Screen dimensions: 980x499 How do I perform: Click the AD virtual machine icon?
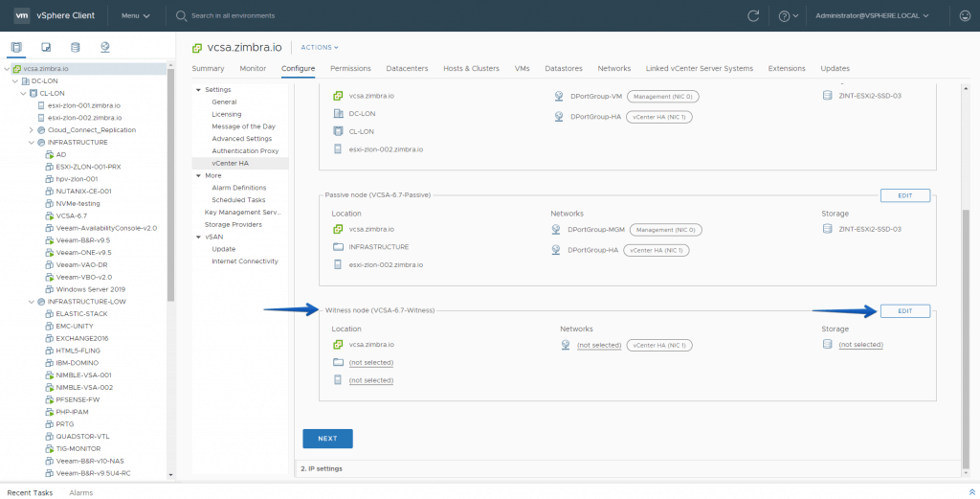pyautogui.click(x=50, y=154)
